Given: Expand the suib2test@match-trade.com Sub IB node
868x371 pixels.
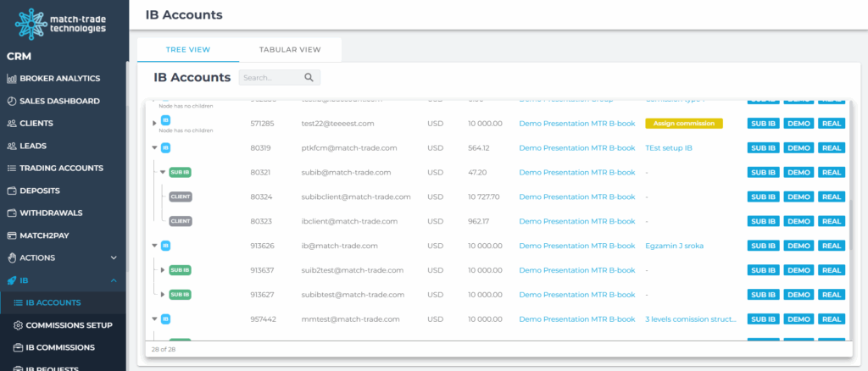Looking at the screenshot, I should coord(162,270).
